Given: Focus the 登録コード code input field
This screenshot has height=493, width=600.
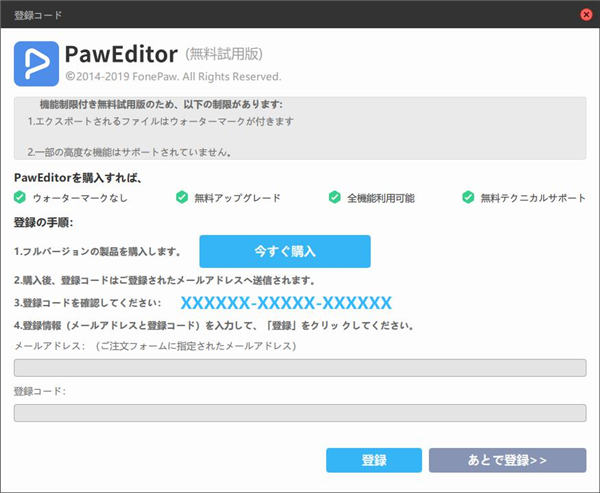Looking at the screenshot, I should (300, 413).
